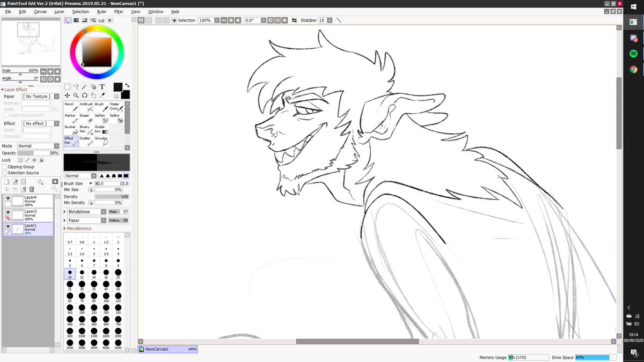
Task: Select the SelErs tool
Action: 116,118
